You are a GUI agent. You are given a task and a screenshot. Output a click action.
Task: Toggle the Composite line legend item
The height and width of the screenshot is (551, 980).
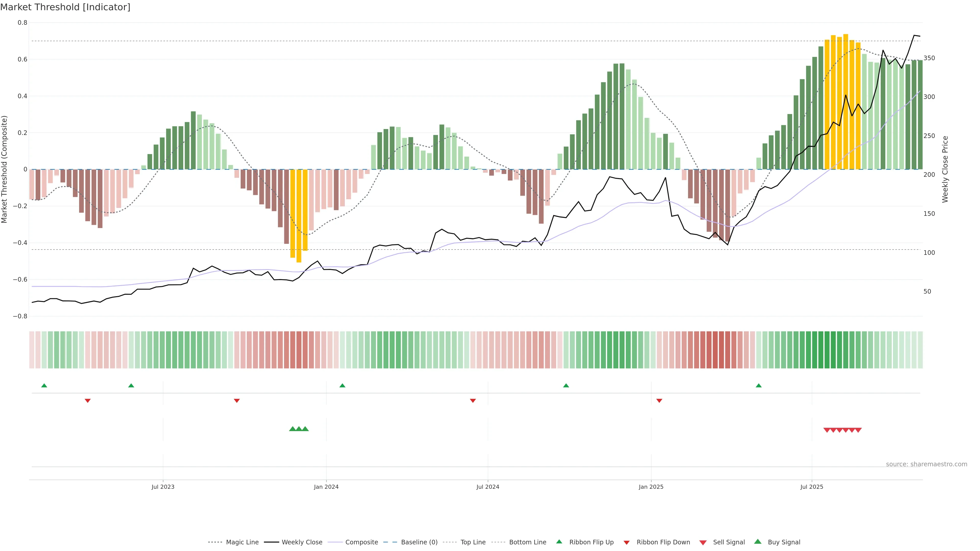click(x=361, y=542)
